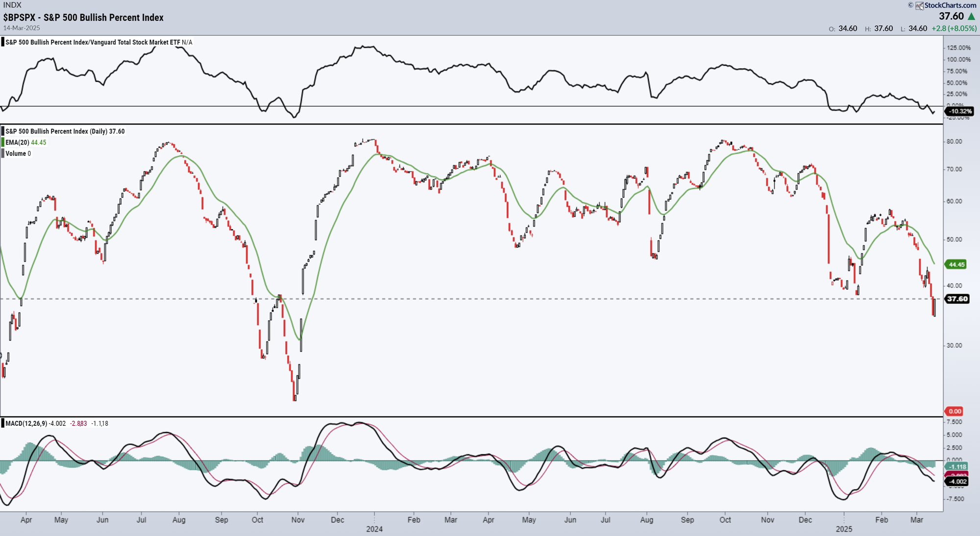Screen dimensions: 980x536
Task: Click the 7.500 MACD axis label
Action: [x=955, y=422]
